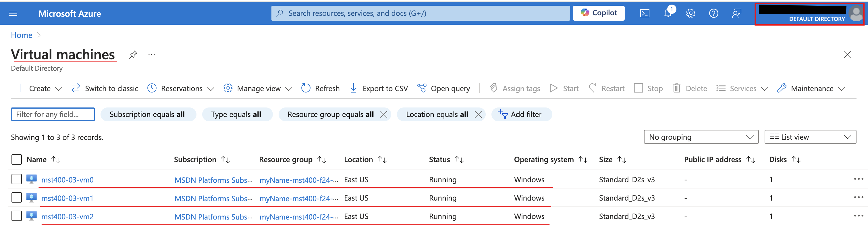
Task: Remove the Resource group filter
Action: 383,114
